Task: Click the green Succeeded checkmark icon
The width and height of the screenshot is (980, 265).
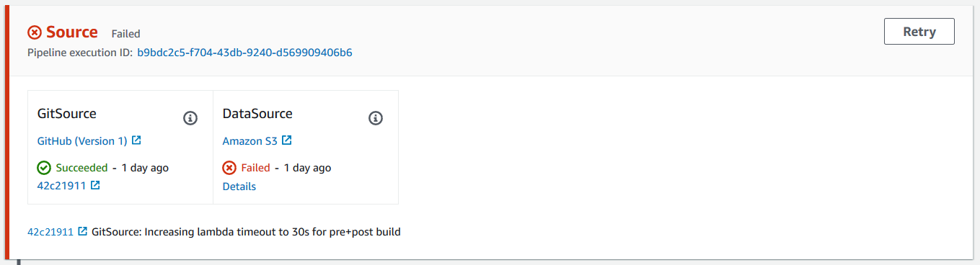Action: tap(44, 168)
